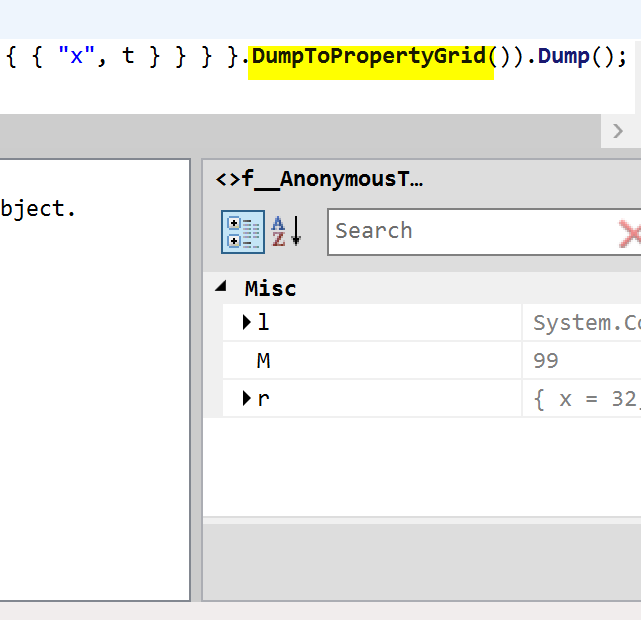Toggle the Categorized view button

tap(242, 232)
